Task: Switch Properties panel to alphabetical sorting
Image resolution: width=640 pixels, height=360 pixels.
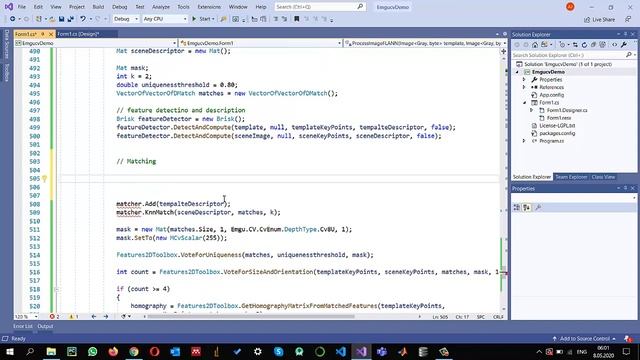Action: click(x=527, y=208)
